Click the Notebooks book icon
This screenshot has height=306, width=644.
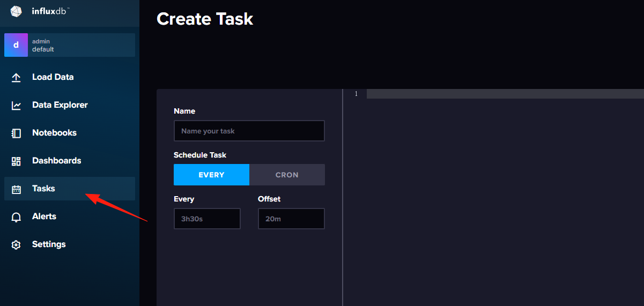click(x=16, y=133)
